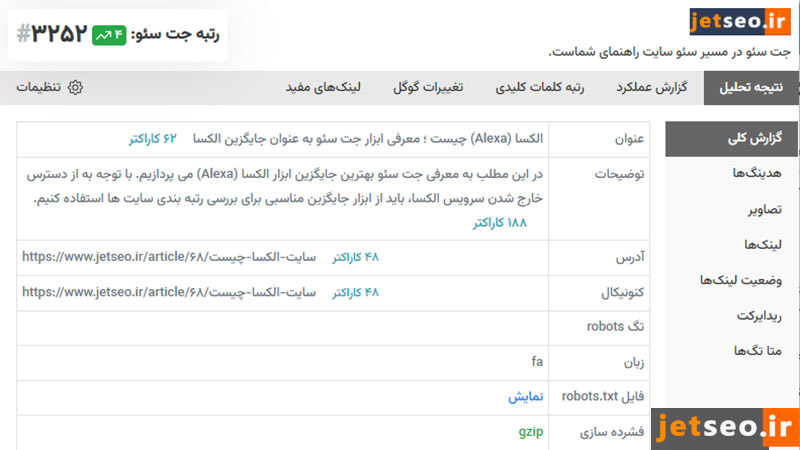Click the jetseo tagline text

(669, 52)
